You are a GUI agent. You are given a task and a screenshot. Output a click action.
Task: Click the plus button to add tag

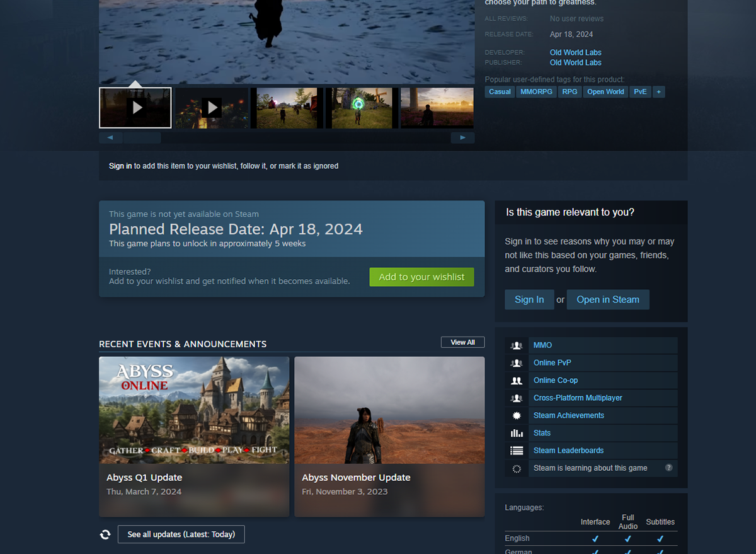[658, 91]
